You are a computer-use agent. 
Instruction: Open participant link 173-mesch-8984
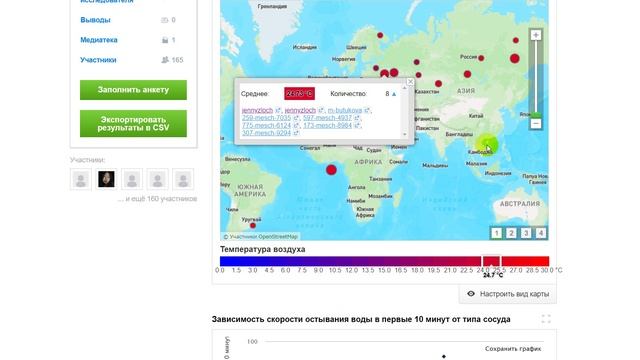[327, 125]
